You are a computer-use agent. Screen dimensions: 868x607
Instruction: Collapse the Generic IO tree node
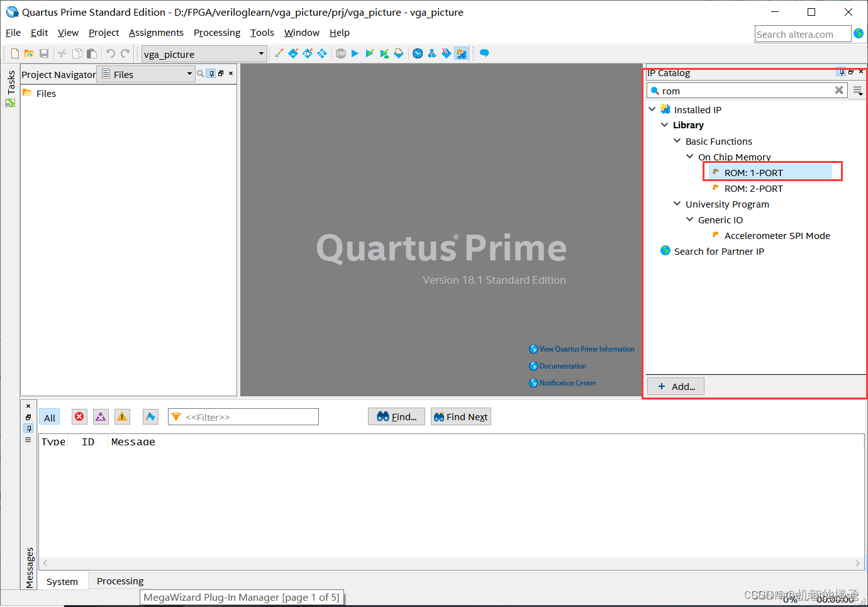(690, 219)
